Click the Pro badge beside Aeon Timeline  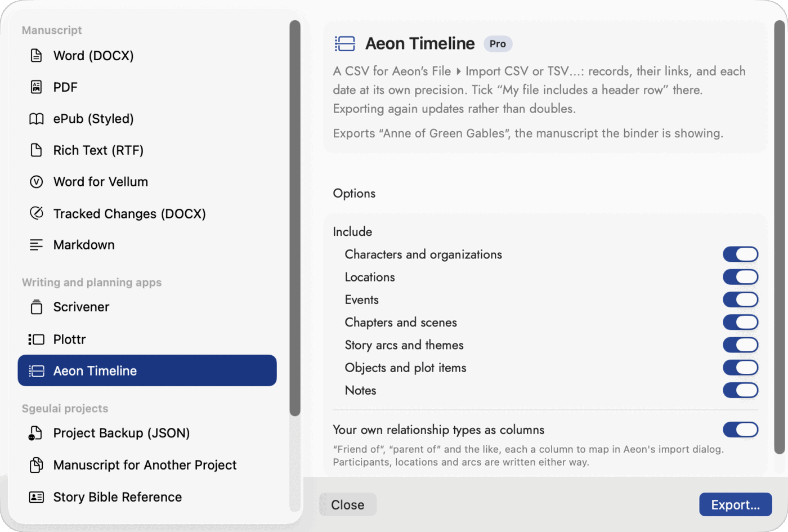click(x=498, y=44)
